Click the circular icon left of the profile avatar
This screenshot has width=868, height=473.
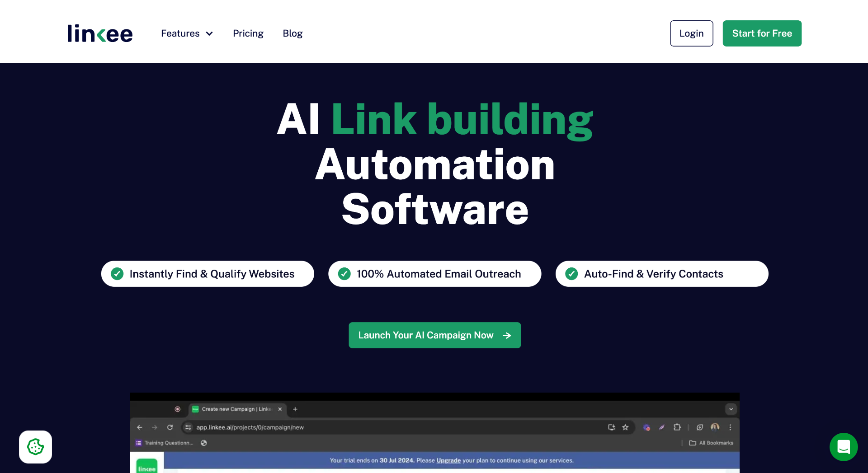[x=700, y=427]
